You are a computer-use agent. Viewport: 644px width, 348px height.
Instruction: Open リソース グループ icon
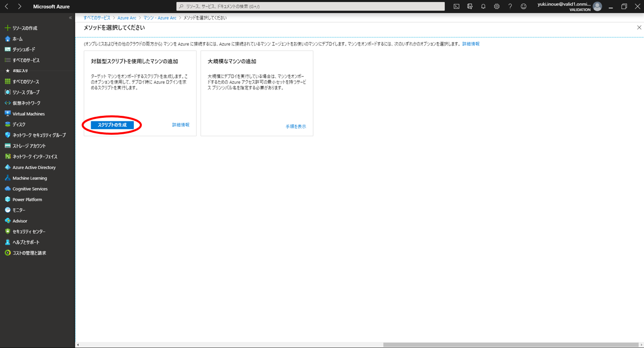pyautogui.click(x=7, y=92)
